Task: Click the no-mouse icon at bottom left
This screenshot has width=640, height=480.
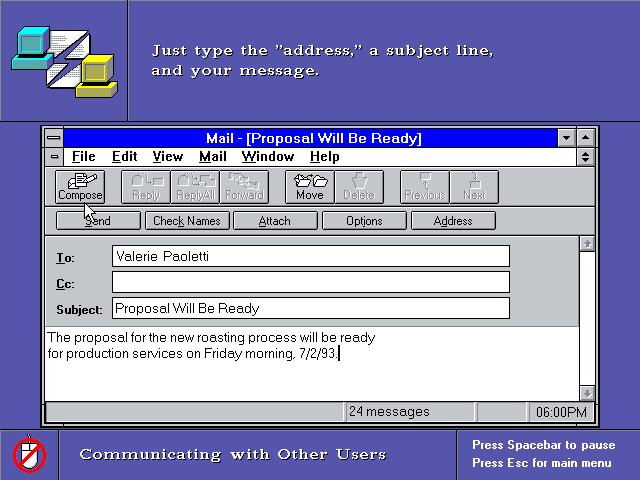Action: 29,455
